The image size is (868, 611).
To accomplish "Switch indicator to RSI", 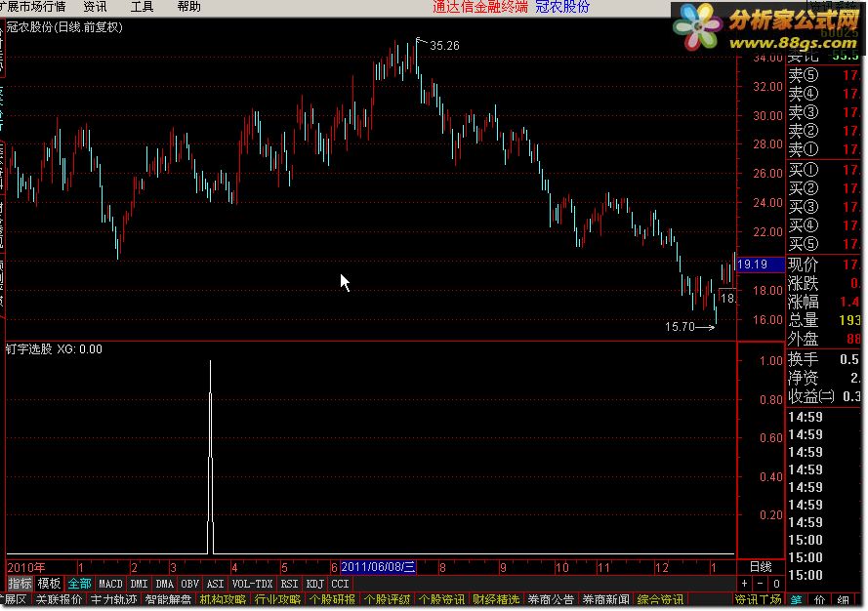I will pyautogui.click(x=289, y=584).
